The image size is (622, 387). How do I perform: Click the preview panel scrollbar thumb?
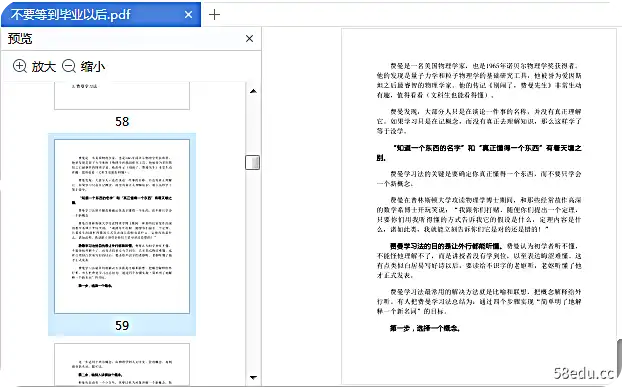tap(253, 162)
